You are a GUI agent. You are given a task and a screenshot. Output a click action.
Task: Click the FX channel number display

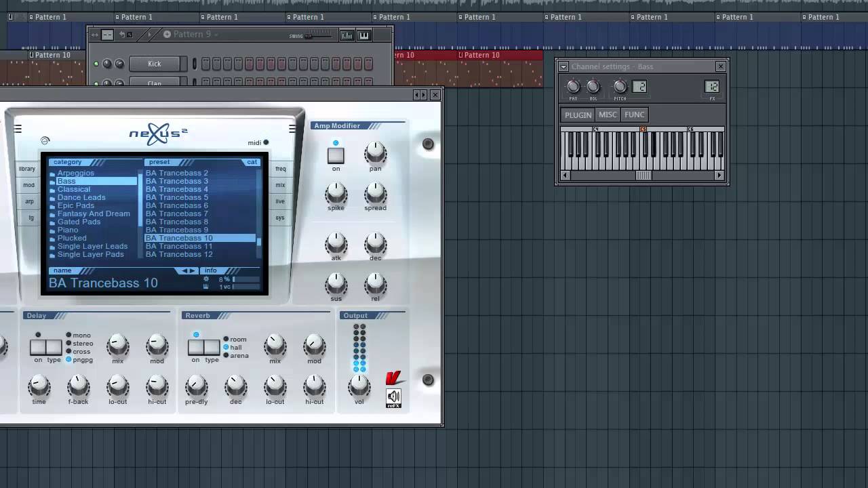coord(712,86)
